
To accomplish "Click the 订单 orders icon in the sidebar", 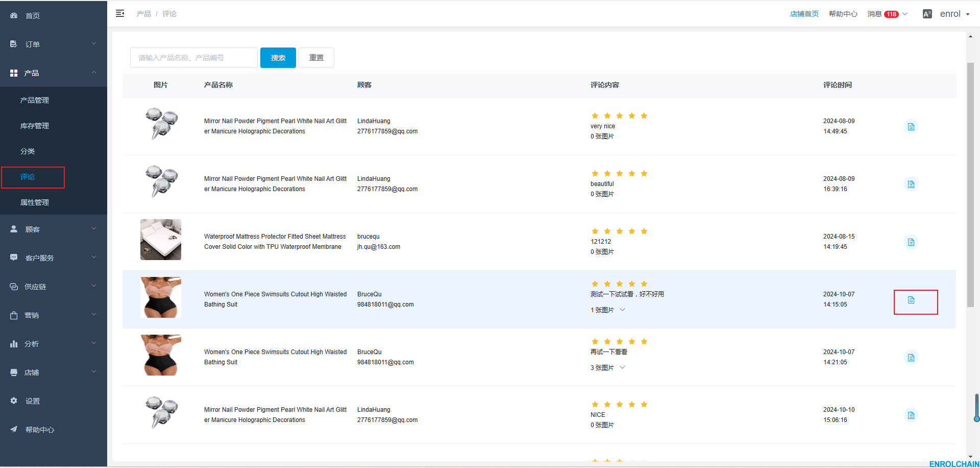I will pyautogui.click(x=14, y=44).
